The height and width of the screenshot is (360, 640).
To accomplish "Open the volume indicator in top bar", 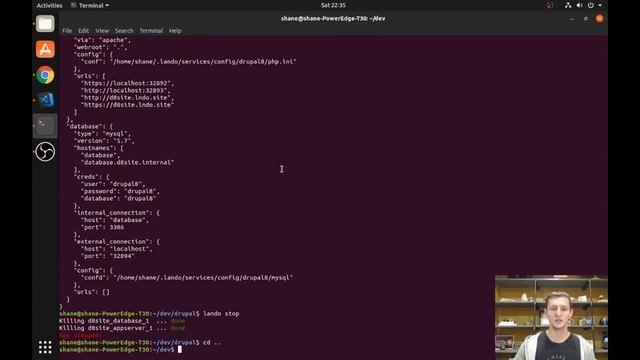I will coord(579,5).
